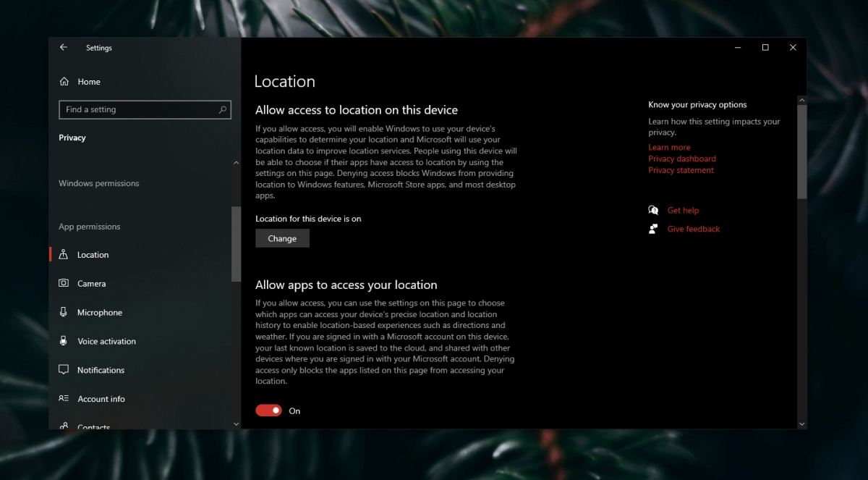Image resolution: width=868 pixels, height=480 pixels.
Task: Maximize the Settings window
Action: (x=765, y=48)
